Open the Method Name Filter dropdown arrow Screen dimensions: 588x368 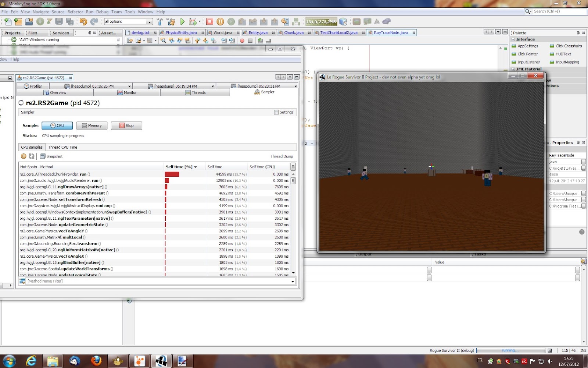[x=293, y=281]
